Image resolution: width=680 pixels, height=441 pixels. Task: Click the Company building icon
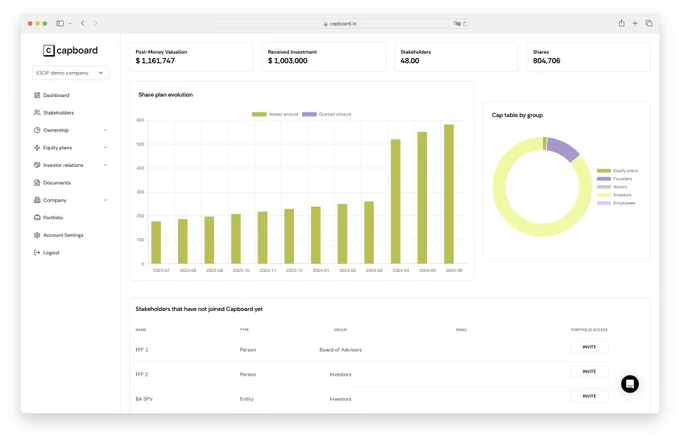pos(37,200)
